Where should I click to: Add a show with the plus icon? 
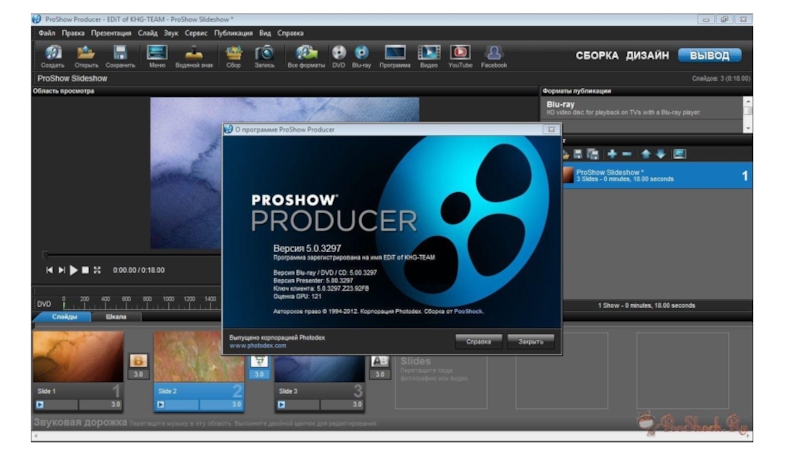(x=612, y=154)
